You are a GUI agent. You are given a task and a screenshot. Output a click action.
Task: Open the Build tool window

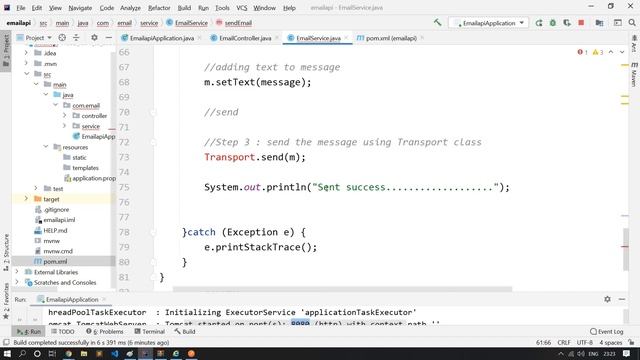point(185,331)
